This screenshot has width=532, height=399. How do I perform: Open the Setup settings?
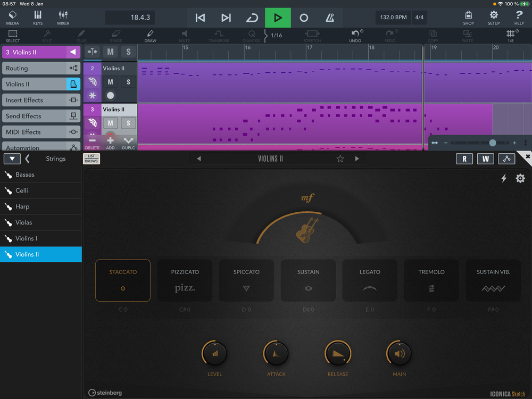point(494,18)
